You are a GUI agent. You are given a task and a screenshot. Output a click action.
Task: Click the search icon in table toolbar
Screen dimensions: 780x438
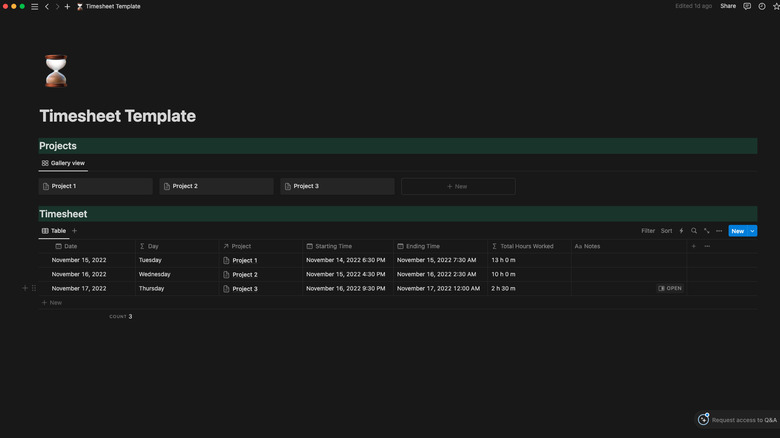click(x=694, y=231)
